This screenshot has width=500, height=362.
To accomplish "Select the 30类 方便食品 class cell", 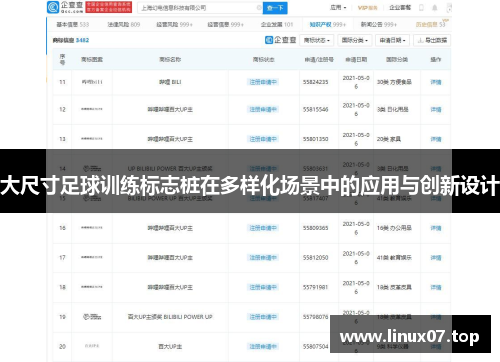I will coord(394,82).
